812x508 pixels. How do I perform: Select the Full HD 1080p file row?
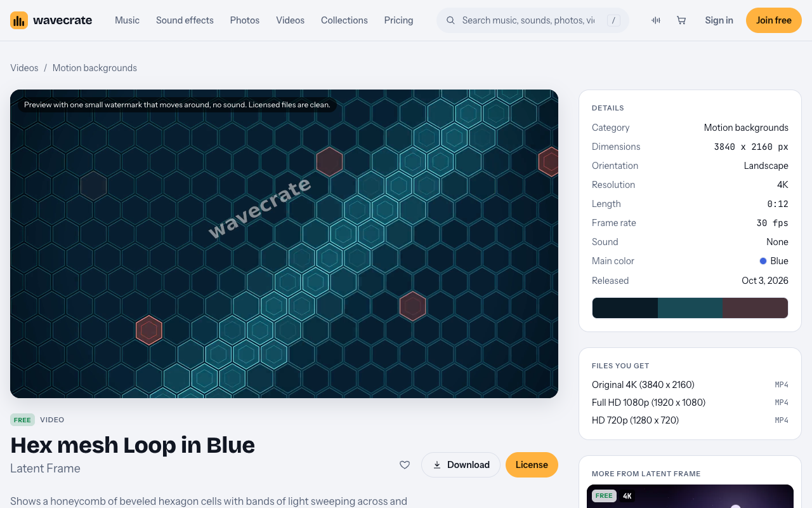690,403
